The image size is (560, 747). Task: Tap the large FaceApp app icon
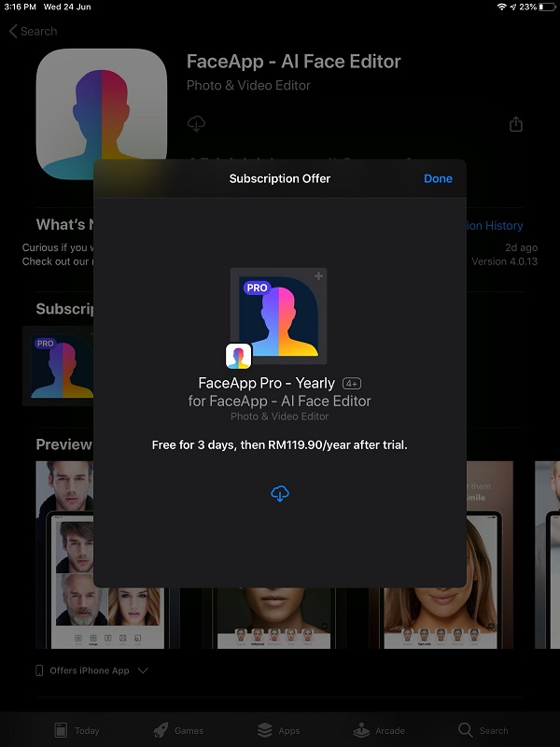coord(102,113)
